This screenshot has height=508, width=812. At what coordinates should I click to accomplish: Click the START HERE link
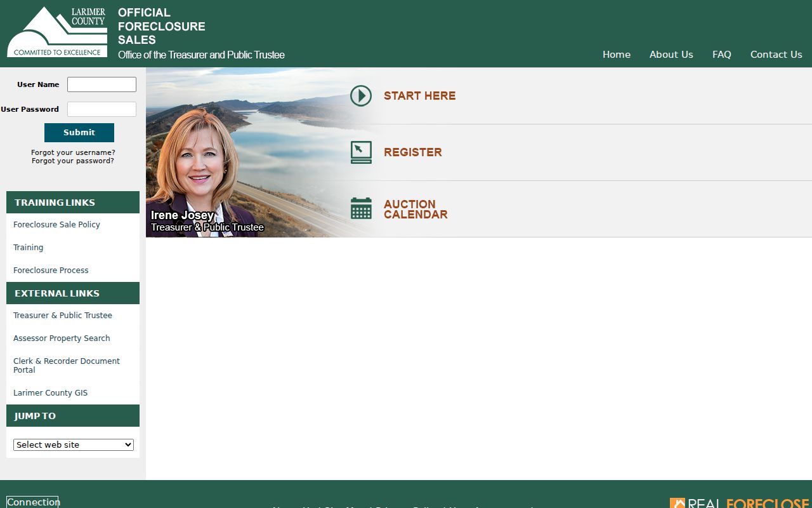point(419,96)
